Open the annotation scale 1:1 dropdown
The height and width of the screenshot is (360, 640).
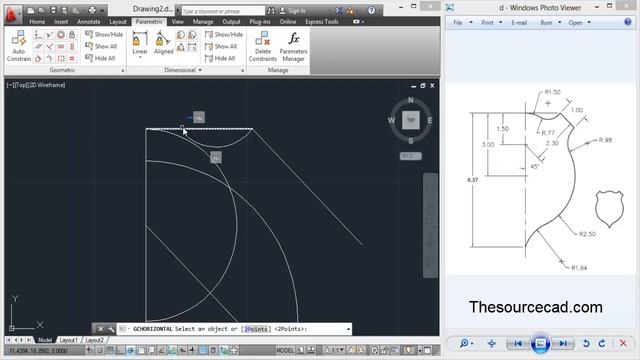(334, 350)
